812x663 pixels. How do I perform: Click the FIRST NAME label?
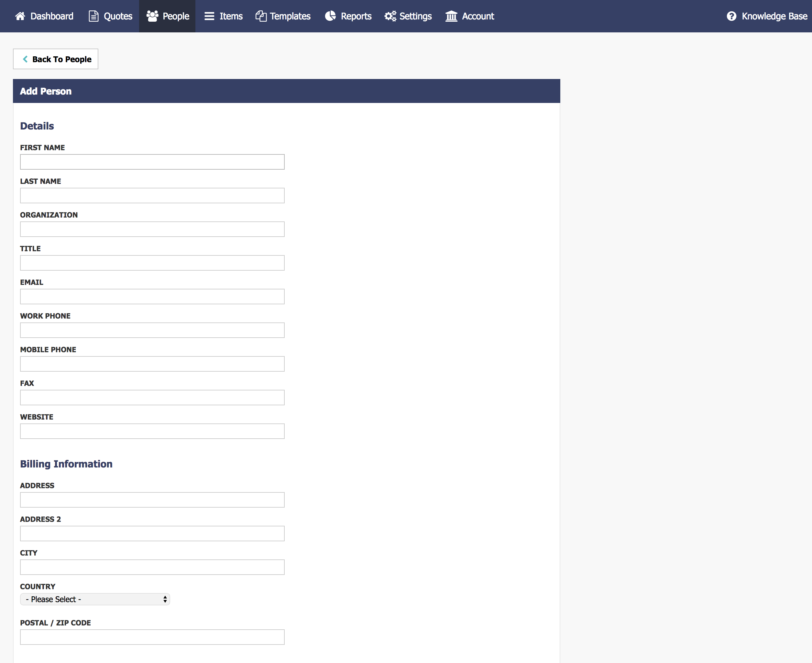tap(42, 147)
